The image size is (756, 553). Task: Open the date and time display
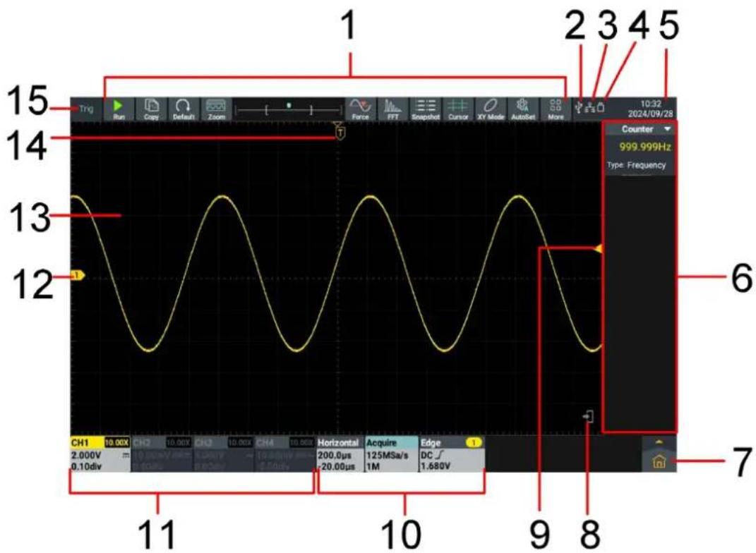tap(651, 109)
